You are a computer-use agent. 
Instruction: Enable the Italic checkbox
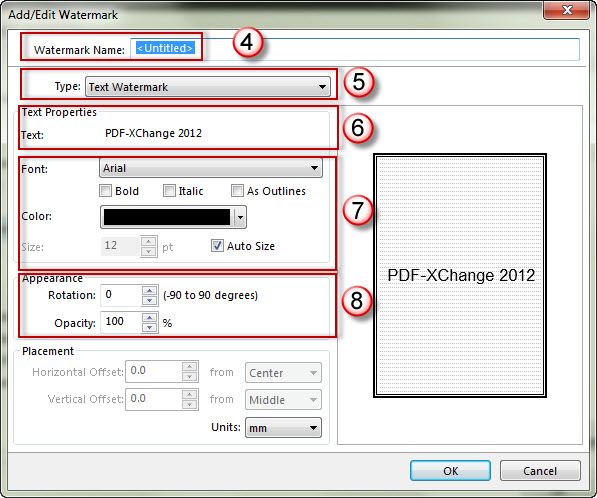[169, 190]
